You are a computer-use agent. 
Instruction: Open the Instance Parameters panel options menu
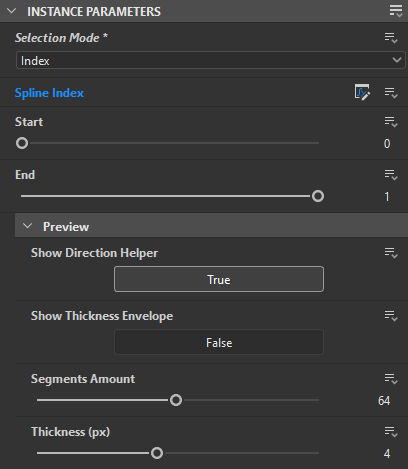point(396,11)
